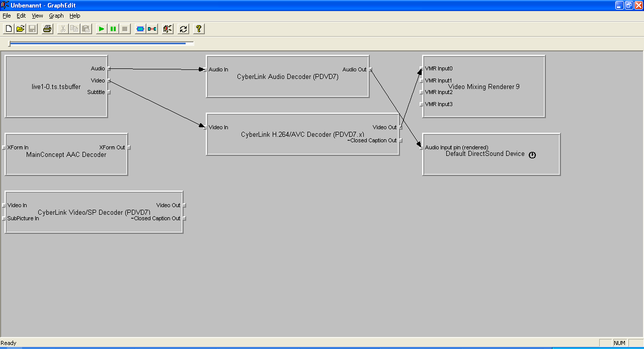
Task: Click the Audio Input pin (rendered)
Action: click(422, 147)
